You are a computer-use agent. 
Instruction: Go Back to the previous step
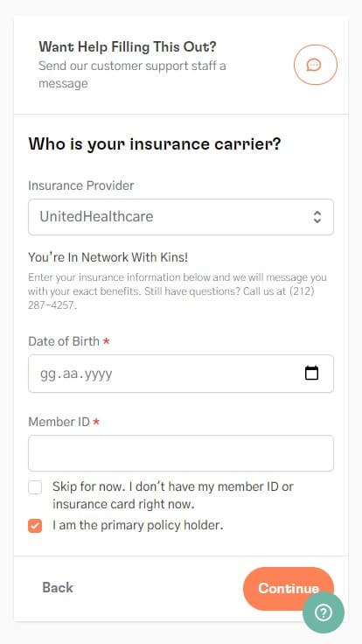coord(58,588)
